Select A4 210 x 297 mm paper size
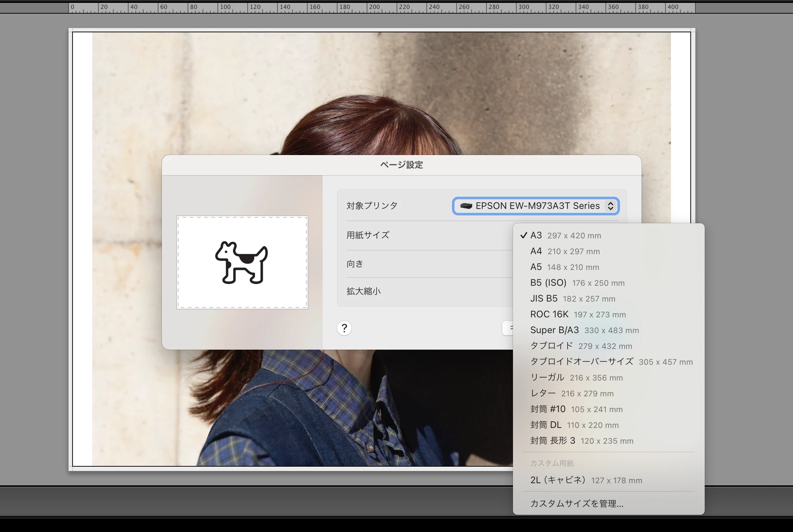 pyautogui.click(x=565, y=251)
